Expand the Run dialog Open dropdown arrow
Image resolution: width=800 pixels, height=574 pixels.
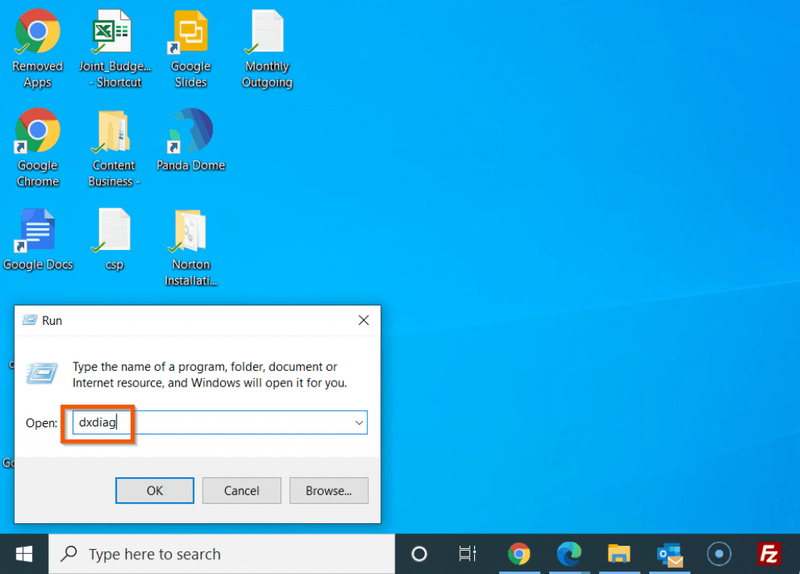coord(359,422)
